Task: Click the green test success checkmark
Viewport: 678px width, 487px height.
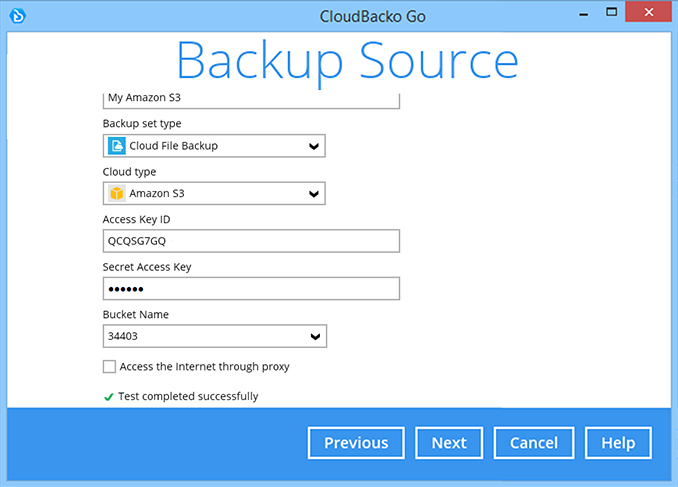Action: [109, 397]
